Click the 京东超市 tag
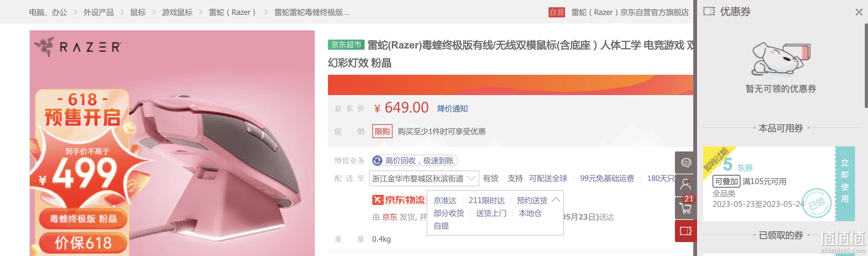This screenshot has width=868, height=256. click(x=346, y=45)
